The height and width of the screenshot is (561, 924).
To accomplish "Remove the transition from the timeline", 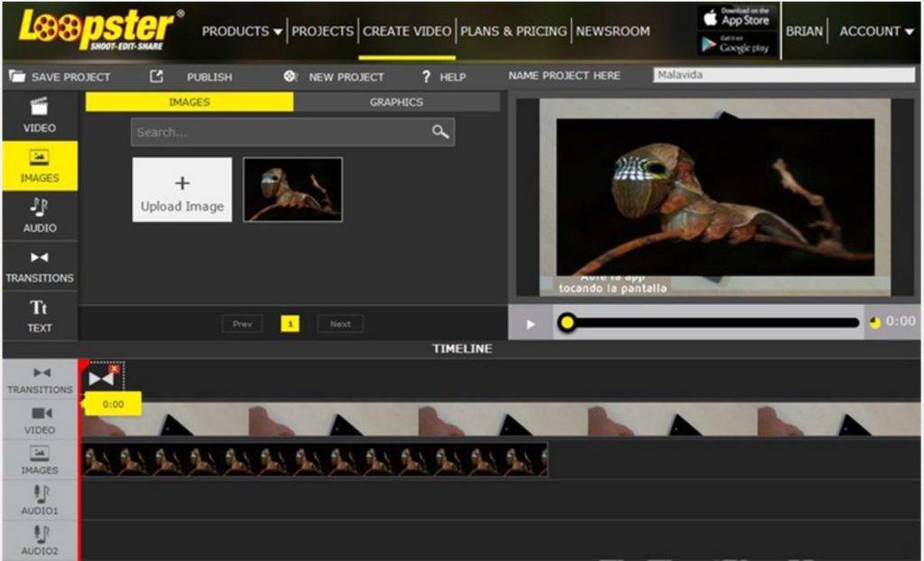I will [114, 369].
